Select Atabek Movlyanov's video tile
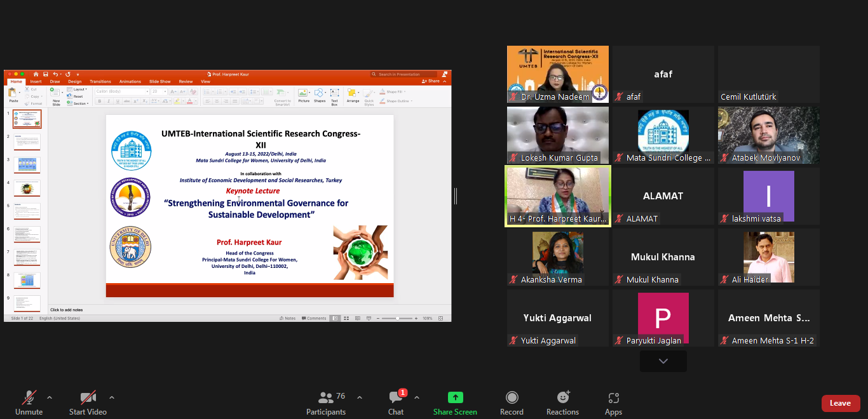868x419 pixels. pyautogui.click(x=769, y=135)
